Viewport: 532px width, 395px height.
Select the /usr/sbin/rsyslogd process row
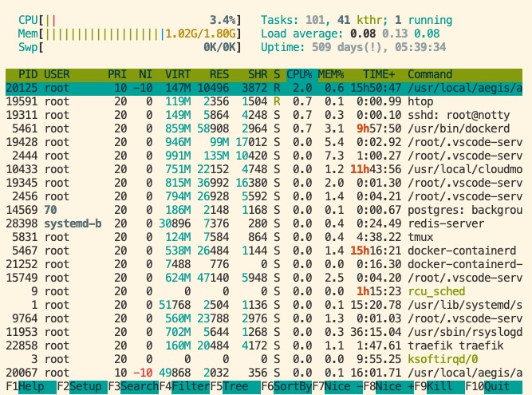tap(264, 332)
